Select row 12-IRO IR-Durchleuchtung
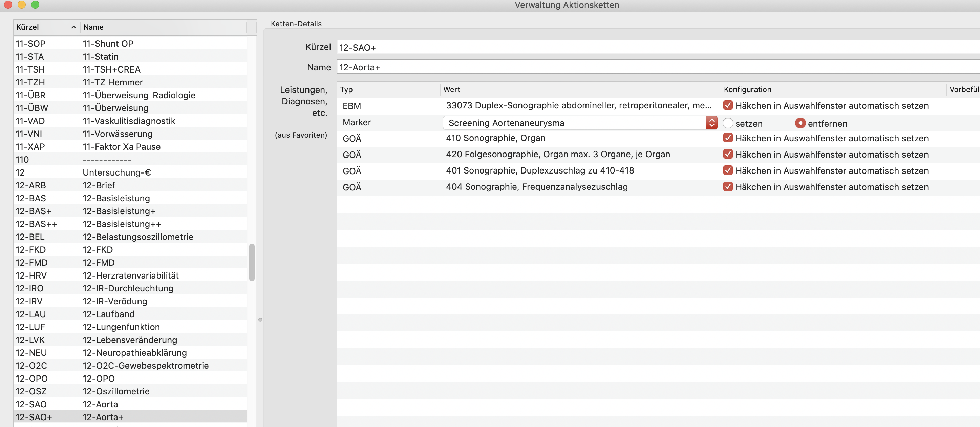The width and height of the screenshot is (980, 427). point(130,288)
